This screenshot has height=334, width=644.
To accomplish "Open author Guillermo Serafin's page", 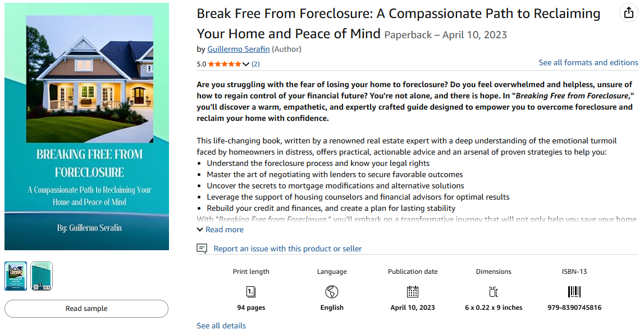I will click(x=239, y=49).
